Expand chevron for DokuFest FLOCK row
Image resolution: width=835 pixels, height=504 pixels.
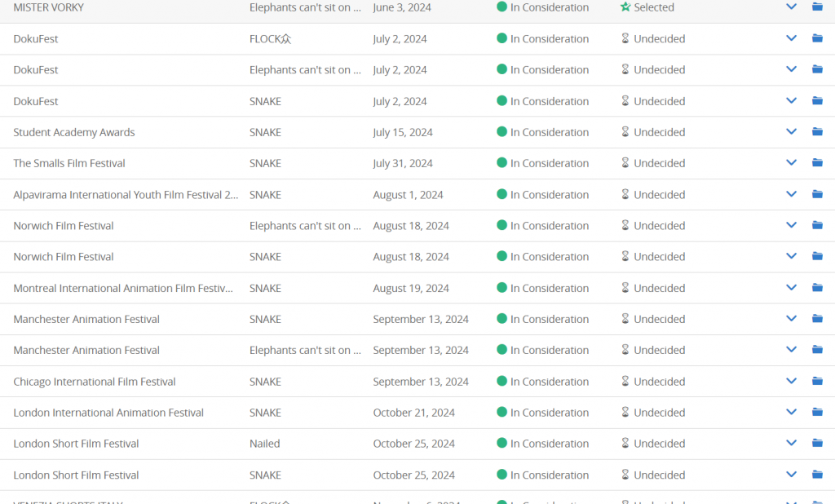coord(791,38)
